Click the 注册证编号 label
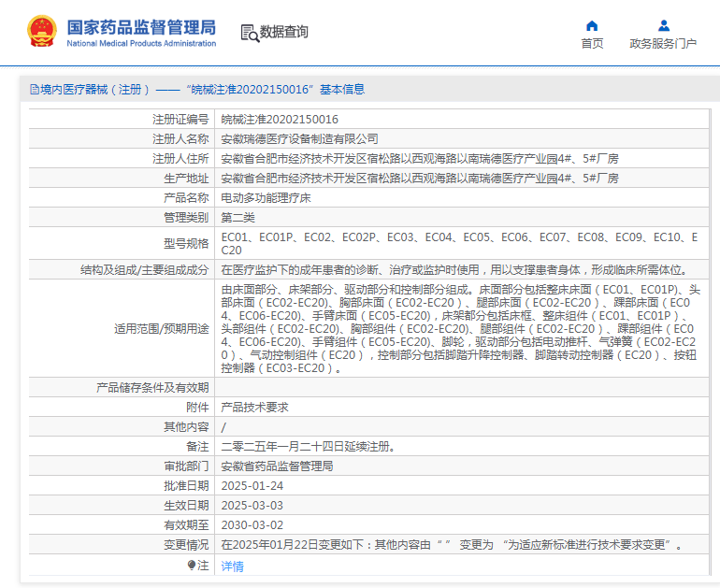This screenshot has width=720, height=588. point(180,120)
